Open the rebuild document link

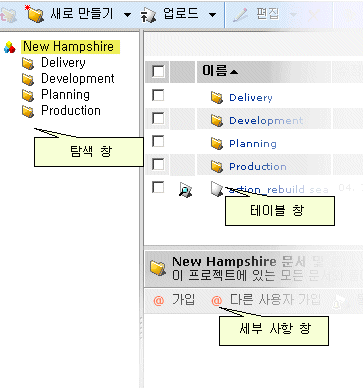279,189
